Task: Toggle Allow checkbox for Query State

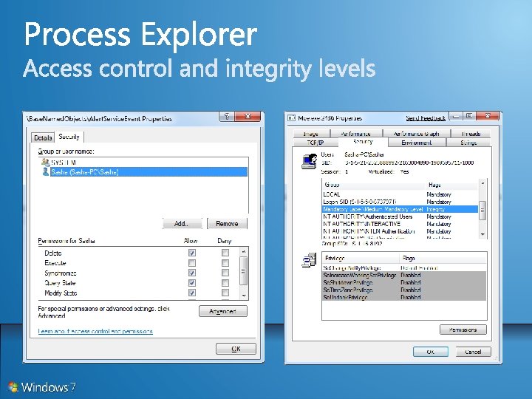Action: click(x=191, y=282)
